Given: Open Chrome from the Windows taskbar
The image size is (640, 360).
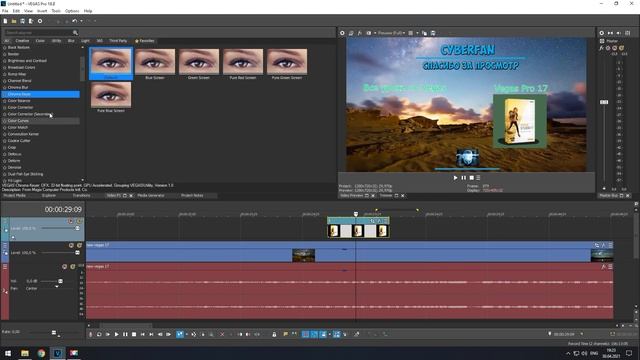Looking at the screenshot, I should pyautogui.click(x=41, y=353).
